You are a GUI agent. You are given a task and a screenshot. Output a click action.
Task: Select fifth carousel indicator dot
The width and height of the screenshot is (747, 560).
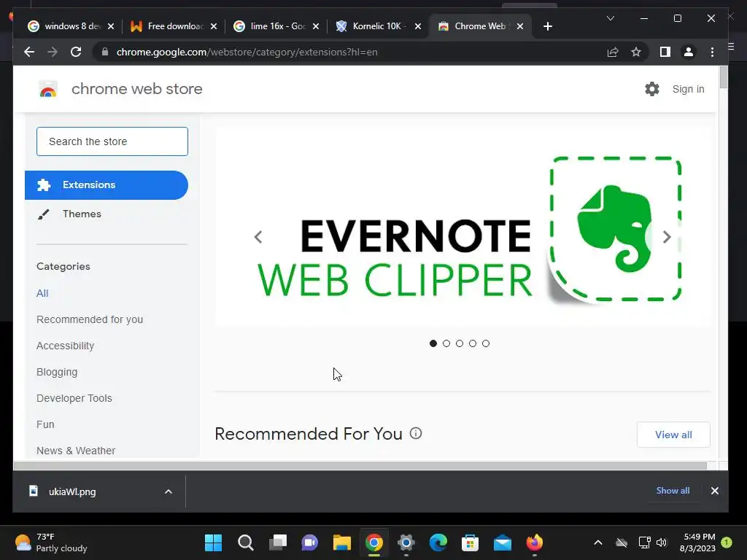point(485,343)
